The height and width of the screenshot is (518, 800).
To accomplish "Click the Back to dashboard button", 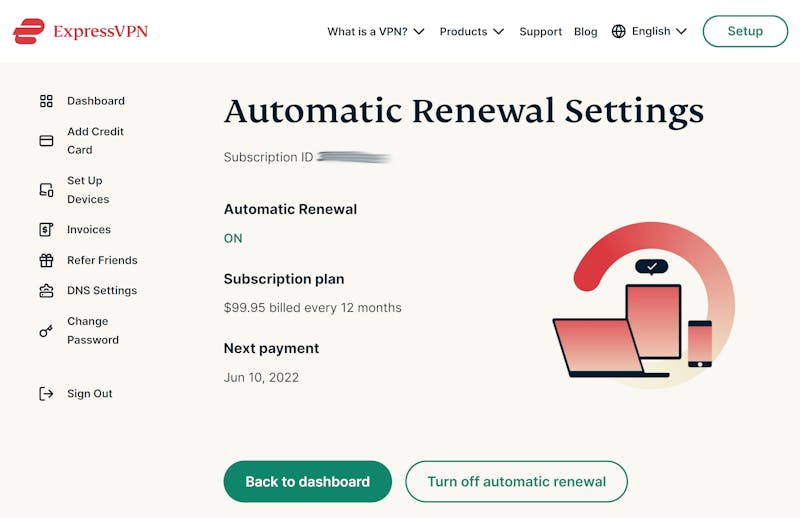I will coord(308,481).
